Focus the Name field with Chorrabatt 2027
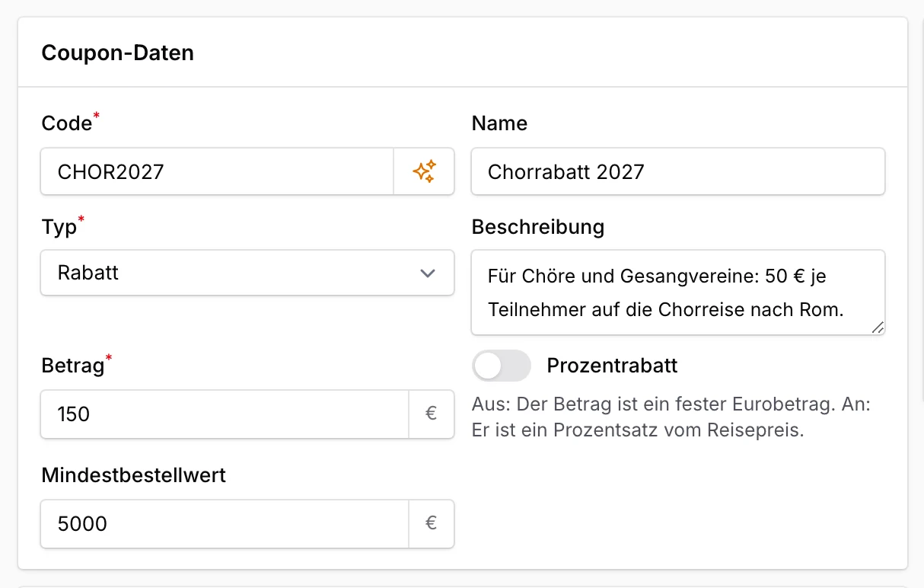The height and width of the screenshot is (588, 924). [x=678, y=171]
